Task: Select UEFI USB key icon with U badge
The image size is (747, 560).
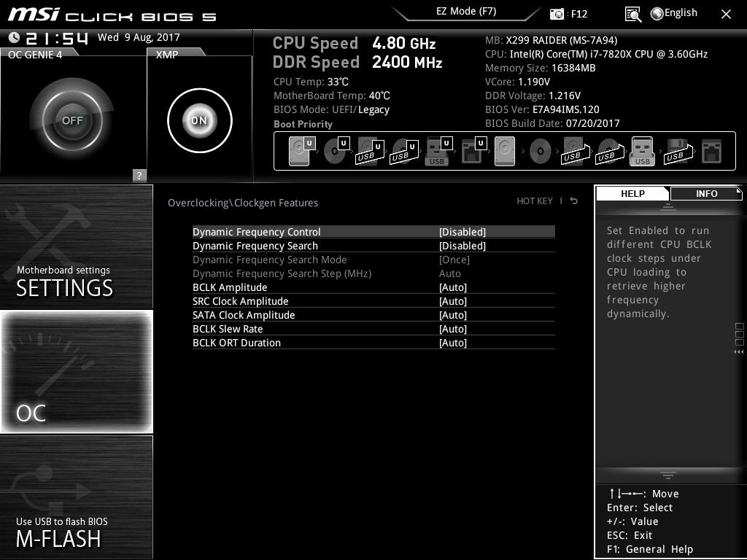Action: point(438,152)
